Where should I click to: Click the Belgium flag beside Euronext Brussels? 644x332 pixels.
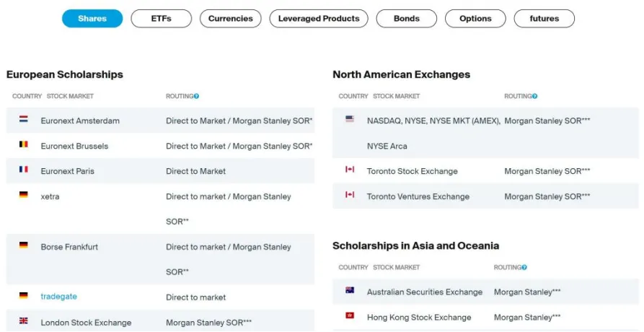pyautogui.click(x=23, y=144)
